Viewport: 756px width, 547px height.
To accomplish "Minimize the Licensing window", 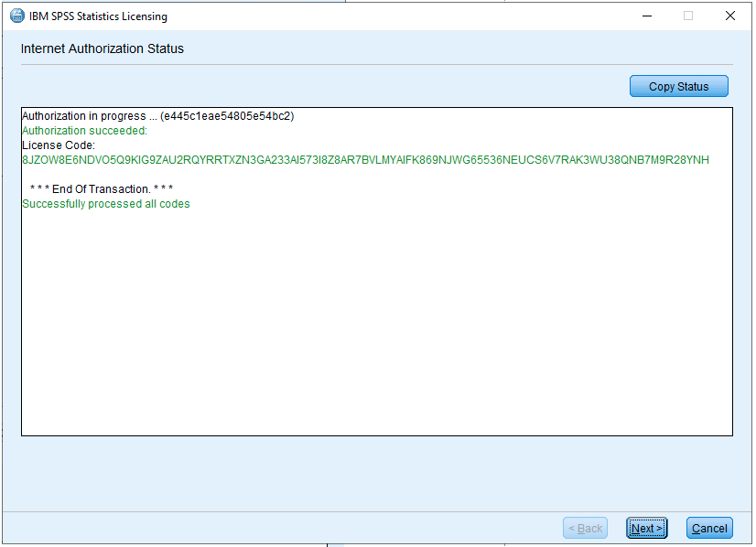I will pos(646,16).
